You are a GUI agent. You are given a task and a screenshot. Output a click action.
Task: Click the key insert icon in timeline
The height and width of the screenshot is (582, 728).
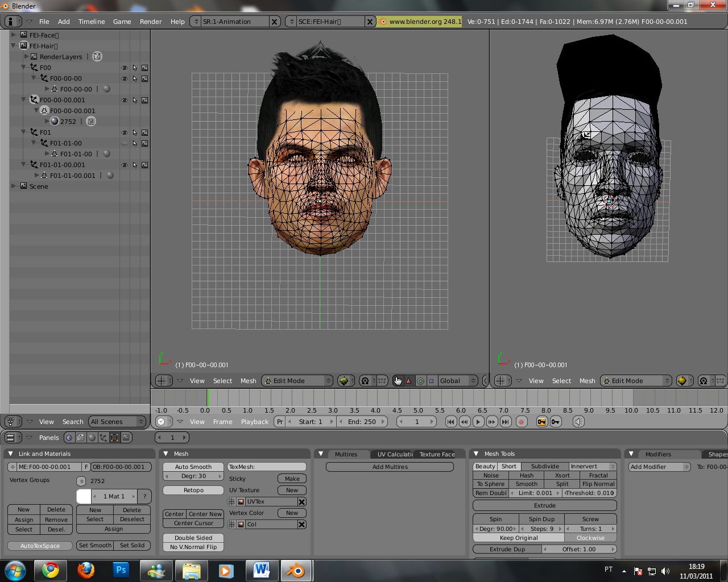click(x=556, y=422)
